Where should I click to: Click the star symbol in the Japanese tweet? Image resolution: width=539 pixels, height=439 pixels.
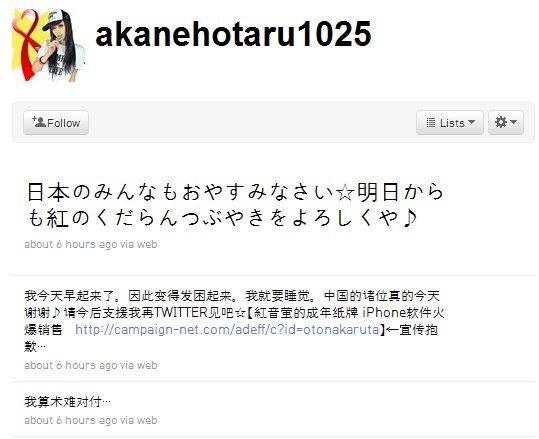point(345,193)
